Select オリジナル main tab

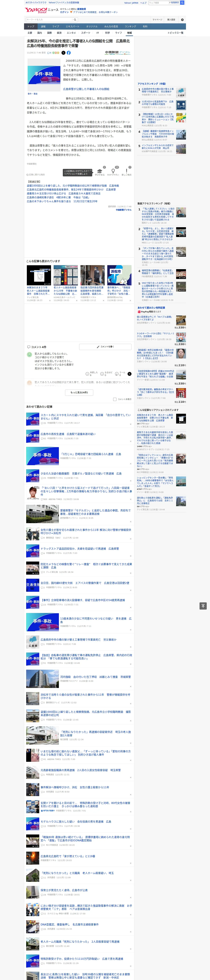[x=92, y=27]
